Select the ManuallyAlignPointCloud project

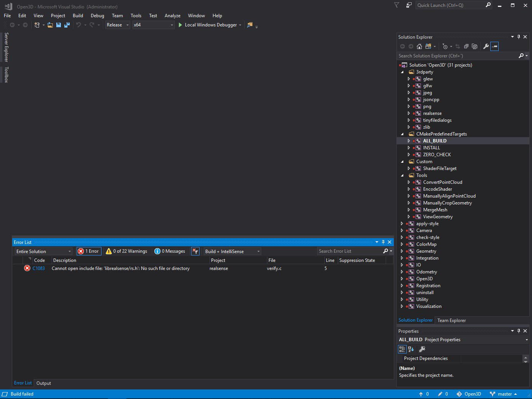click(449, 196)
